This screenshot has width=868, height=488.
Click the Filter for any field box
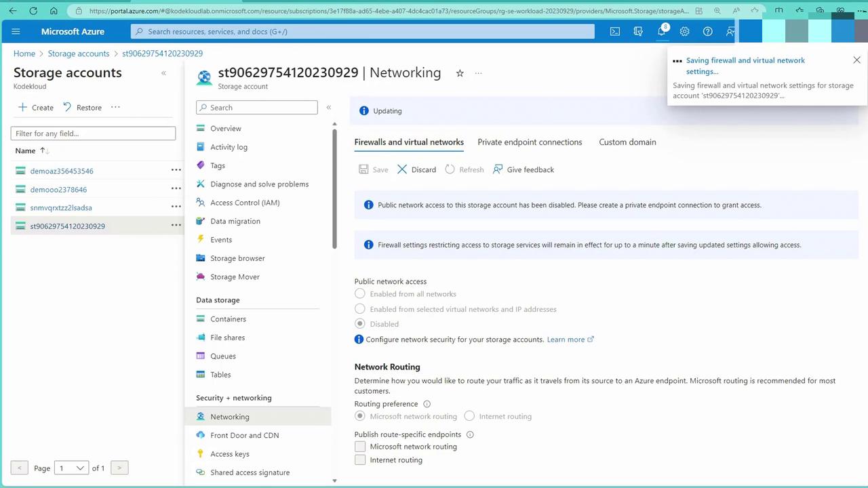point(93,134)
